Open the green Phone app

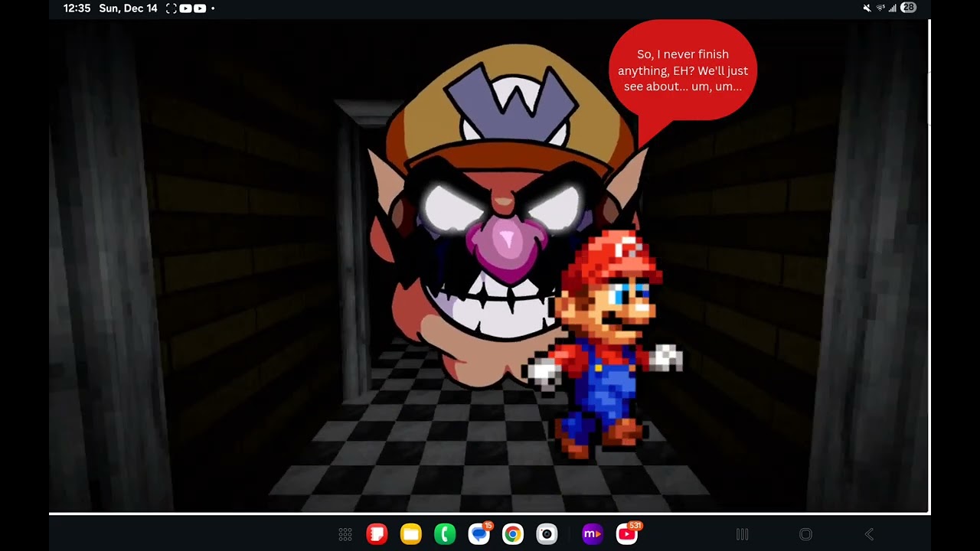(445, 534)
